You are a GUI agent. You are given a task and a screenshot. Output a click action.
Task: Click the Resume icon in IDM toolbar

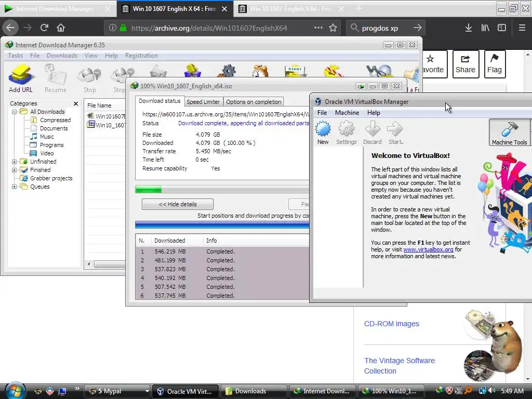tap(55, 78)
